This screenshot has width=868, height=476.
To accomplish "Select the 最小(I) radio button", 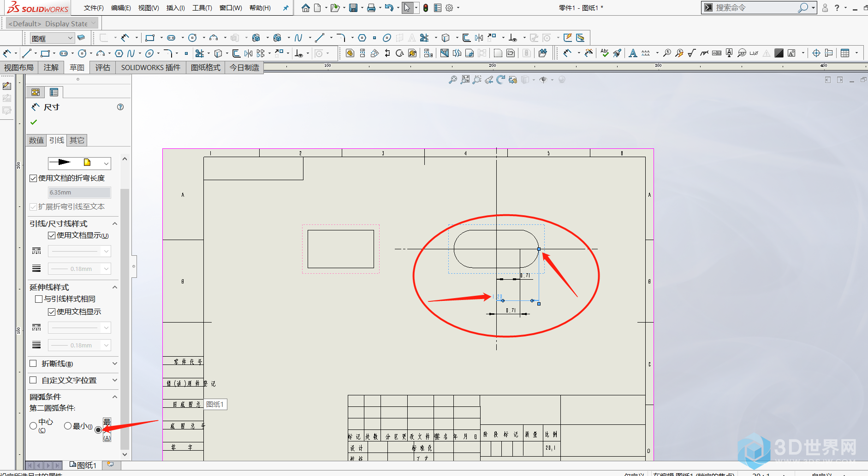I will point(68,426).
